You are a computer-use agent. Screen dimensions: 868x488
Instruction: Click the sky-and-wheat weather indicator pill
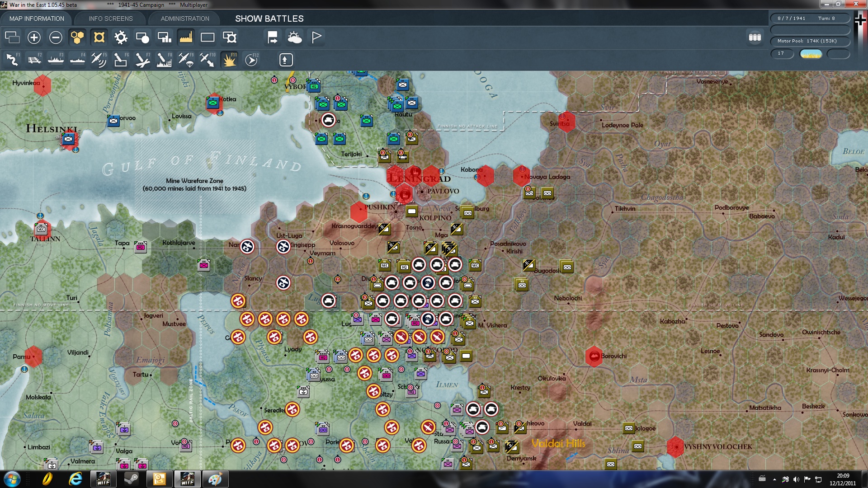click(x=811, y=54)
